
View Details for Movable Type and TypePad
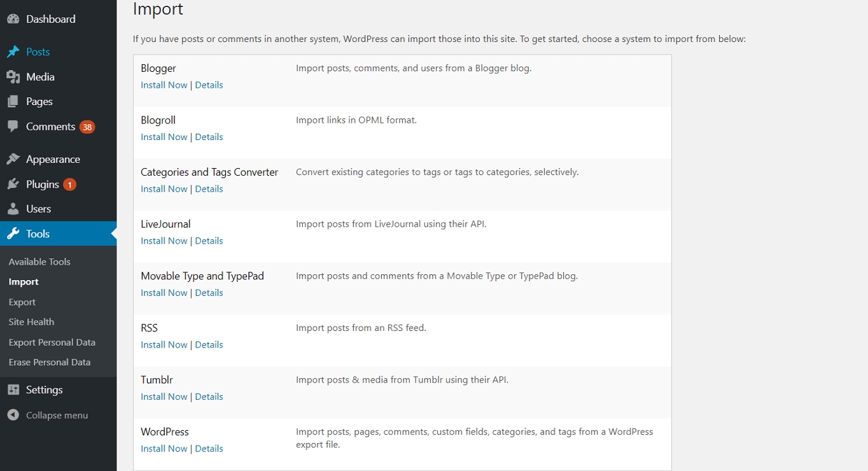point(209,293)
